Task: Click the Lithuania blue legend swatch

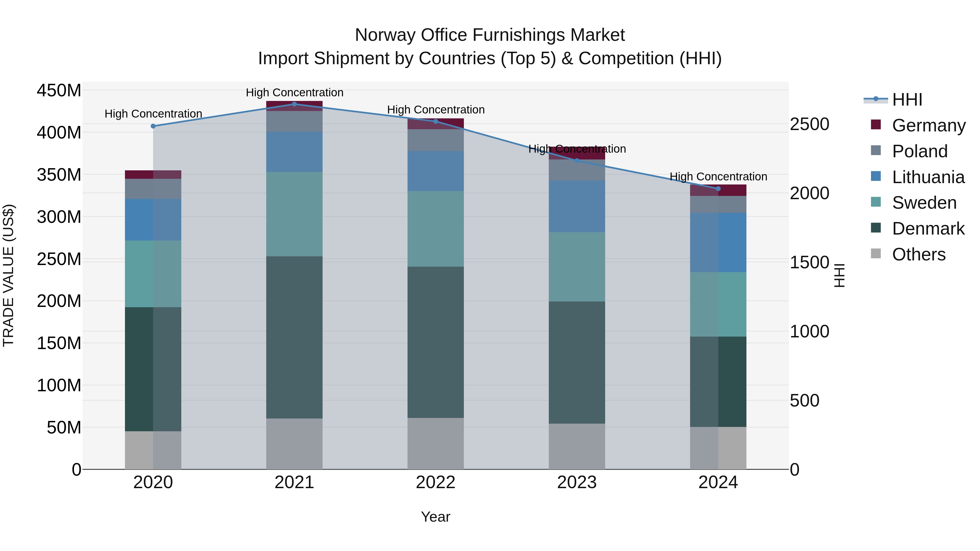Action: tap(876, 176)
